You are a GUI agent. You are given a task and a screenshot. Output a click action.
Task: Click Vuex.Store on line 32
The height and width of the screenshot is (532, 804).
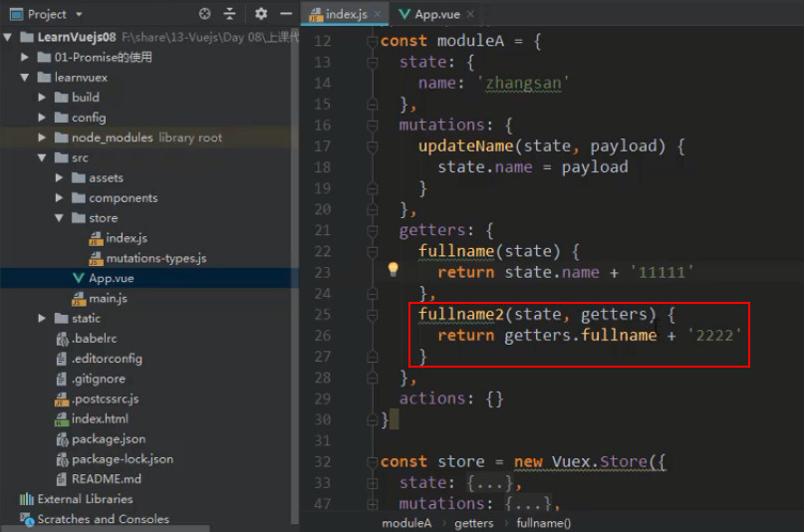point(598,462)
